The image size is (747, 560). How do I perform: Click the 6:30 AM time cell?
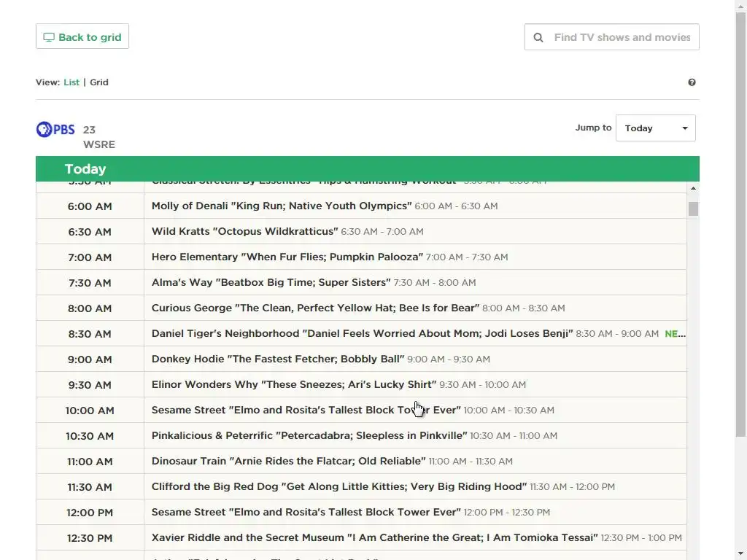[x=90, y=231]
